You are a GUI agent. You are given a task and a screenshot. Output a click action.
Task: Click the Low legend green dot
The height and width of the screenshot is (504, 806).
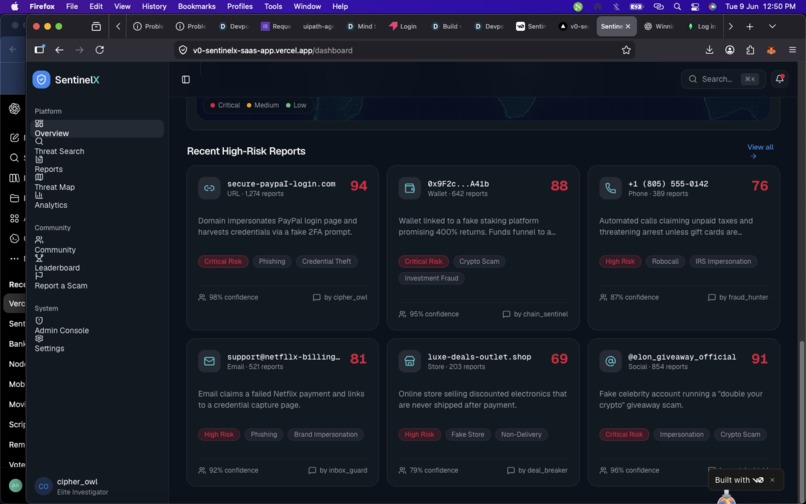[288, 105]
